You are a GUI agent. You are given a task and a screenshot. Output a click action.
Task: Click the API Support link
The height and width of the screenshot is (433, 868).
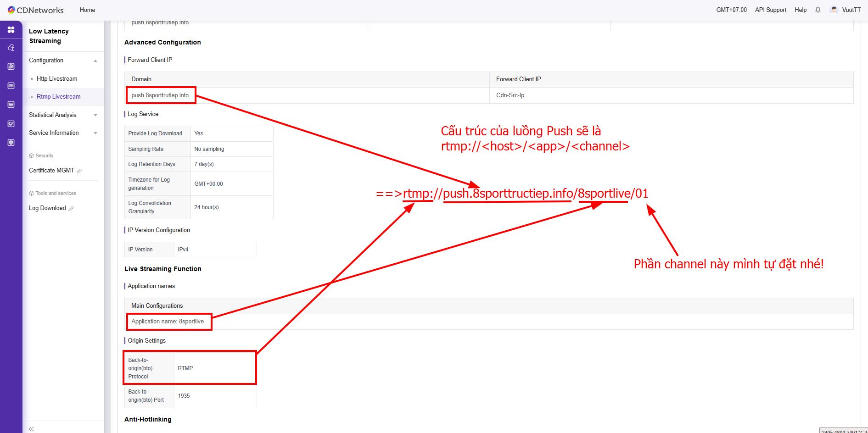coord(770,10)
